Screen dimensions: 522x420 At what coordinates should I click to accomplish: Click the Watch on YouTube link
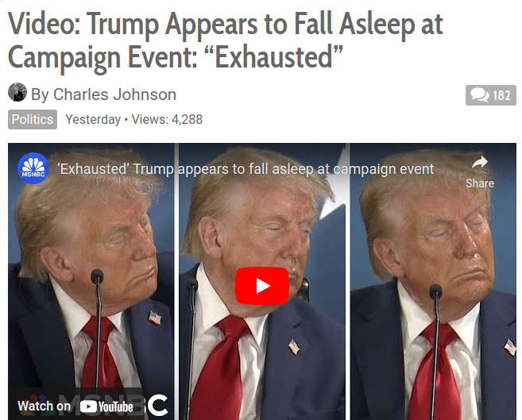75,407
